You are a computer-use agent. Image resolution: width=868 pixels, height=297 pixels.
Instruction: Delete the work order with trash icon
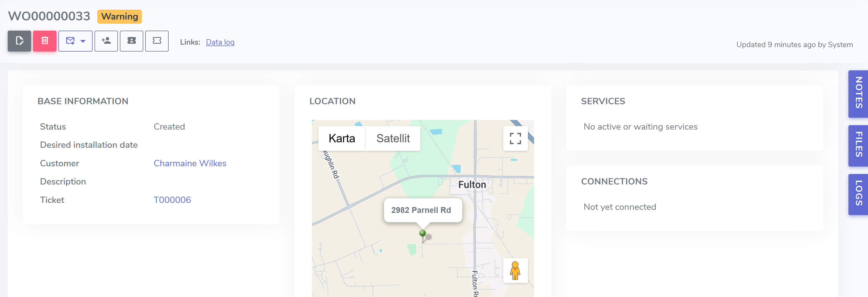[45, 41]
